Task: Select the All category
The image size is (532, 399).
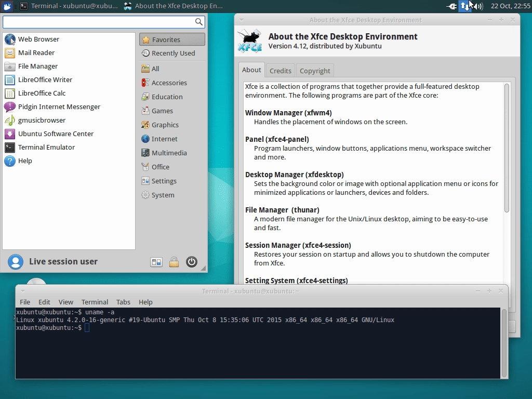Action: point(172,69)
